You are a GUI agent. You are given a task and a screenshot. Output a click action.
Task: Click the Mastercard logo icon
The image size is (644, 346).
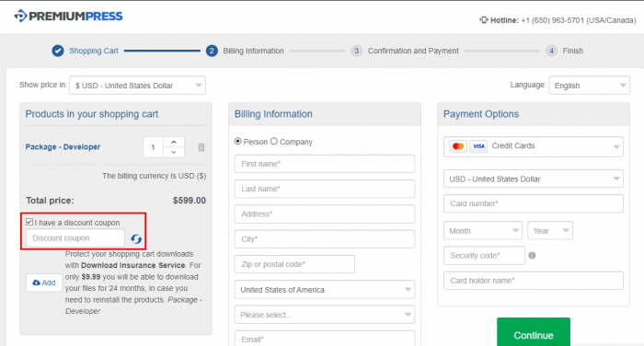pyautogui.click(x=458, y=146)
